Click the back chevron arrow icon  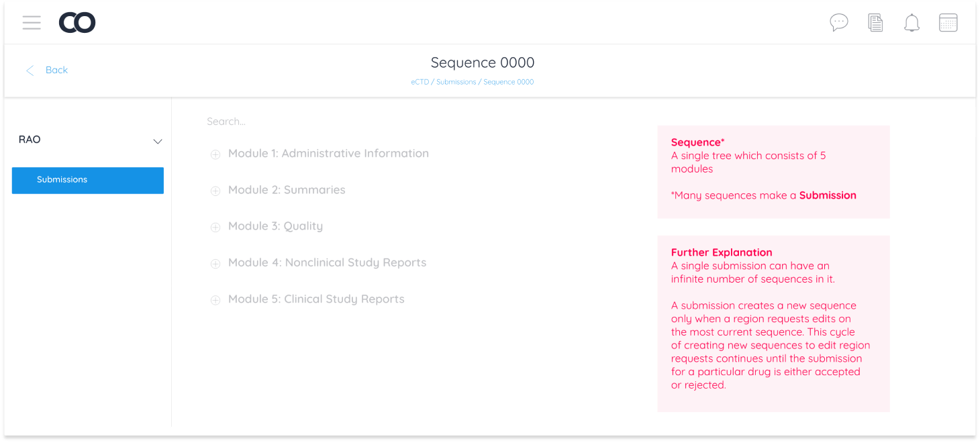tap(30, 70)
